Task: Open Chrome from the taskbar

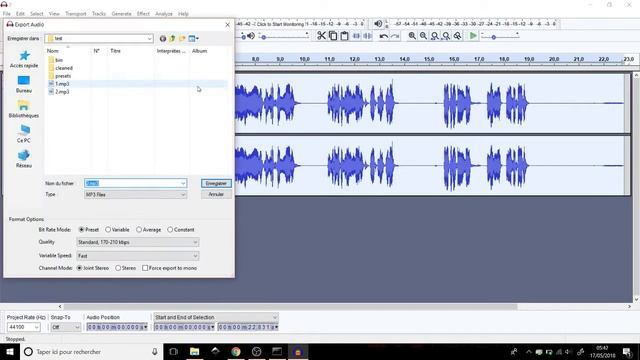Action: [236, 352]
